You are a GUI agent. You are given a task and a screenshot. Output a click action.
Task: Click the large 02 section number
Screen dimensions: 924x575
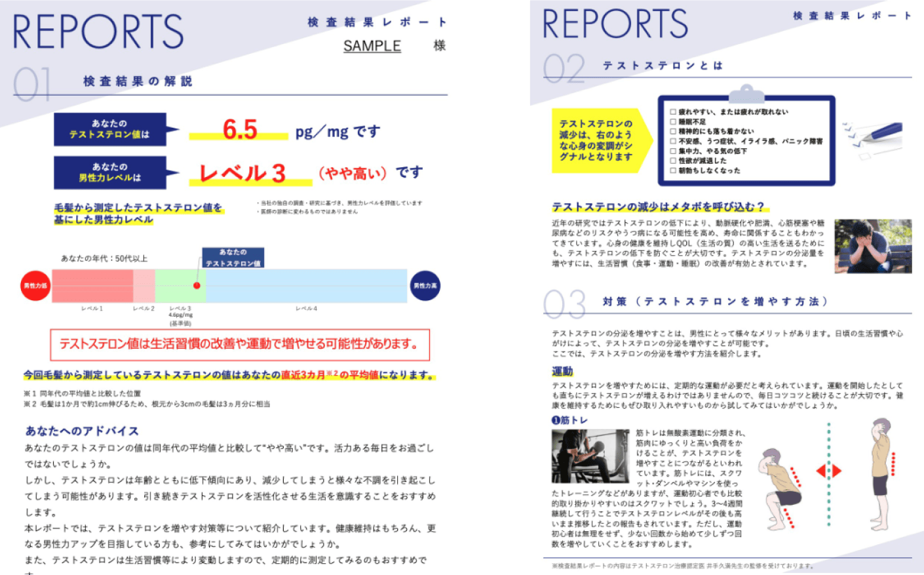click(x=564, y=68)
